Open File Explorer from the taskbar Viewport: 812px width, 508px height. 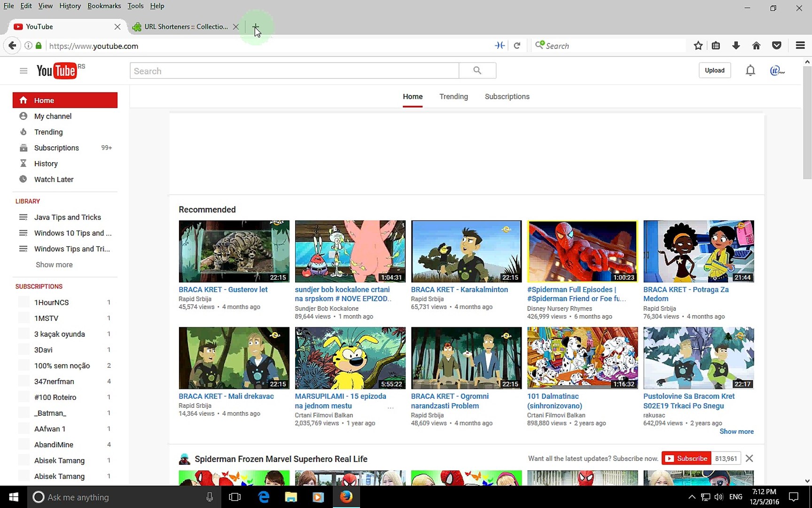[x=291, y=497]
